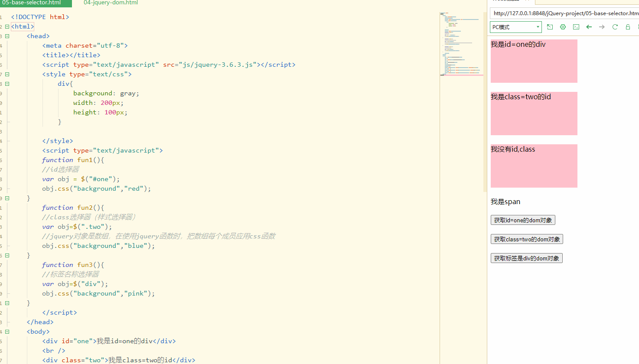Click the //标签名称选择器 comment line

tap(71, 274)
